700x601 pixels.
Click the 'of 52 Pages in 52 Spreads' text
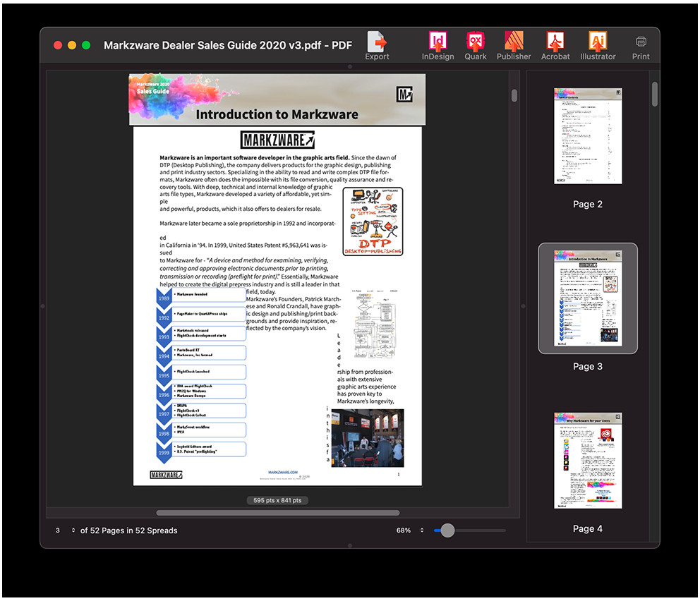pos(128,530)
